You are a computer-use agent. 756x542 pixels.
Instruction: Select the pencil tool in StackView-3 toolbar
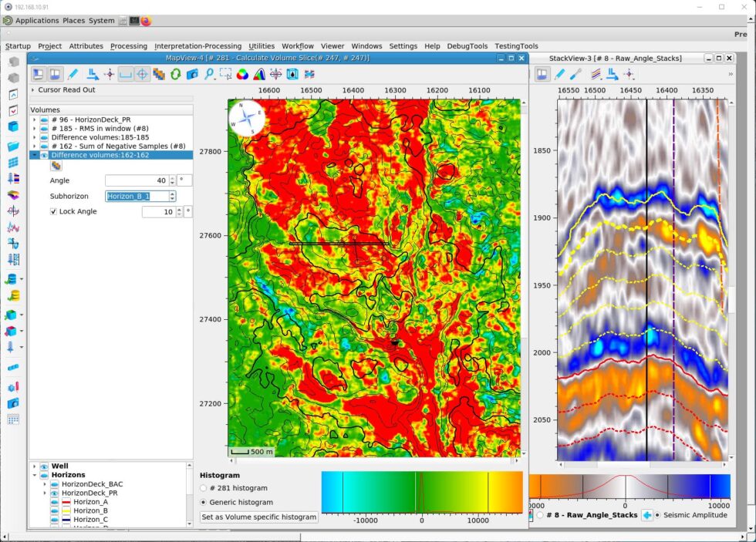click(560, 74)
